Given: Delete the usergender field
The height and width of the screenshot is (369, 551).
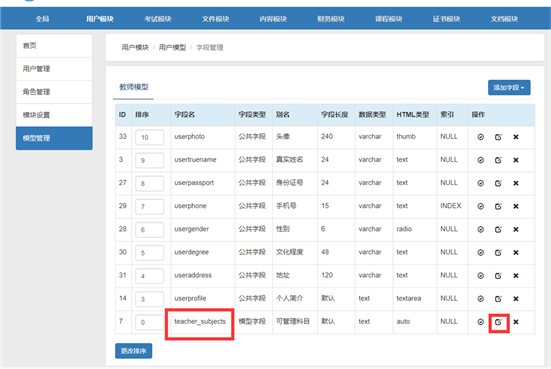Looking at the screenshot, I should pyautogui.click(x=516, y=229).
